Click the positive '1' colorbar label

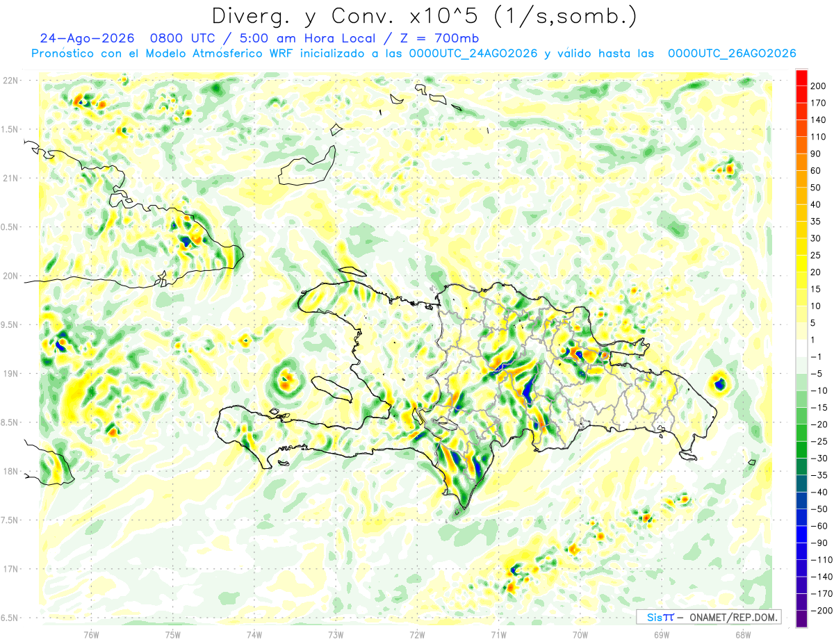point(814,340)
